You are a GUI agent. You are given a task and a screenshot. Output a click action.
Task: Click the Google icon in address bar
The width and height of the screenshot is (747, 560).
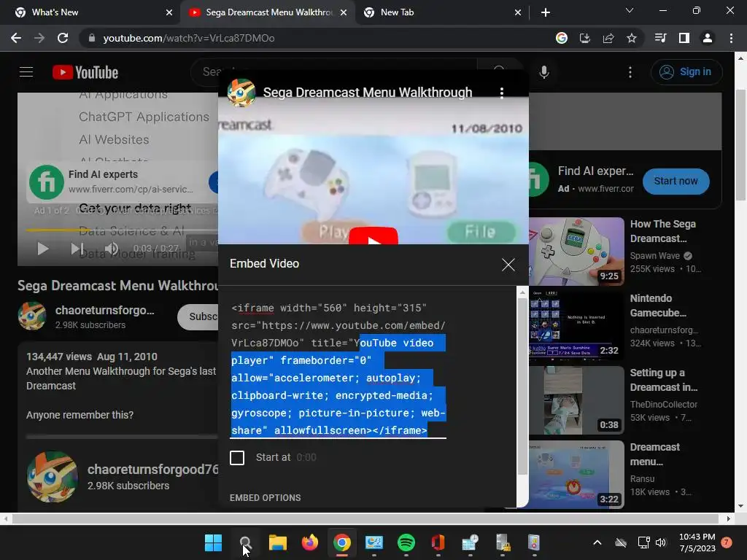[x=562, y=38]
